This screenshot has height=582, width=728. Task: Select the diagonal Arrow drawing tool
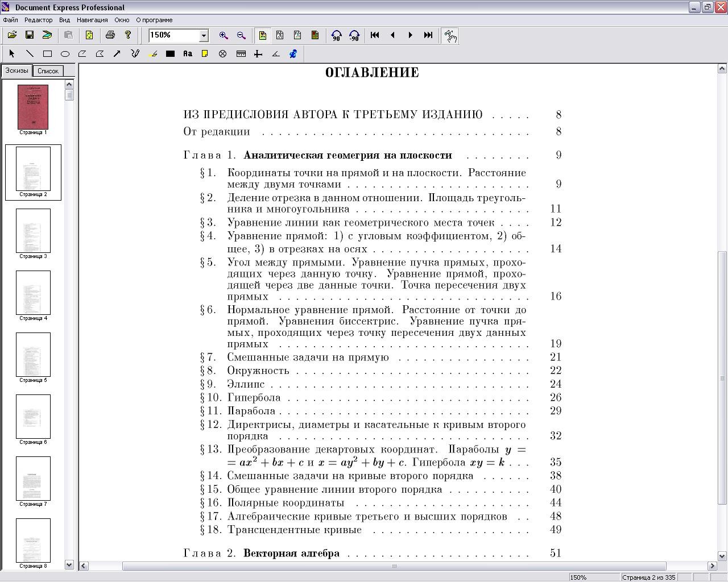pyautogui.click(x=117, y=53)
